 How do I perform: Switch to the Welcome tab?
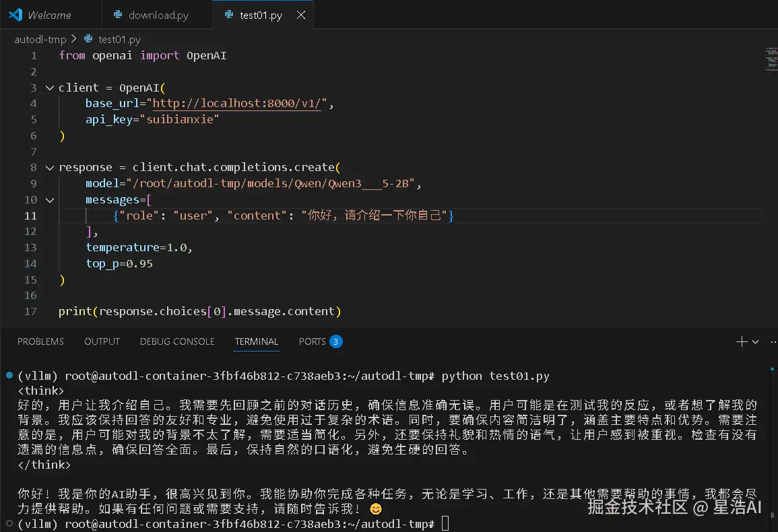pyautogui.click(x=50, y=15)
